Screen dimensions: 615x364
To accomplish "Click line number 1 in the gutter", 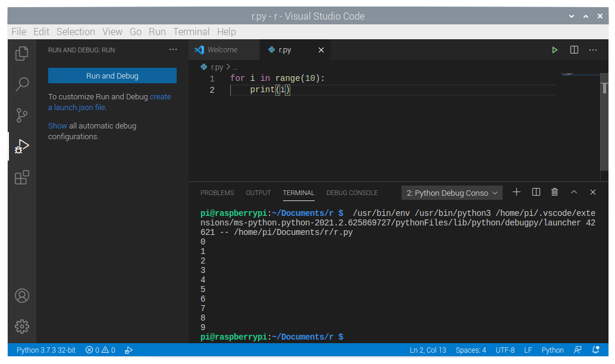I will pyautogui.click(x=212, y=79).
